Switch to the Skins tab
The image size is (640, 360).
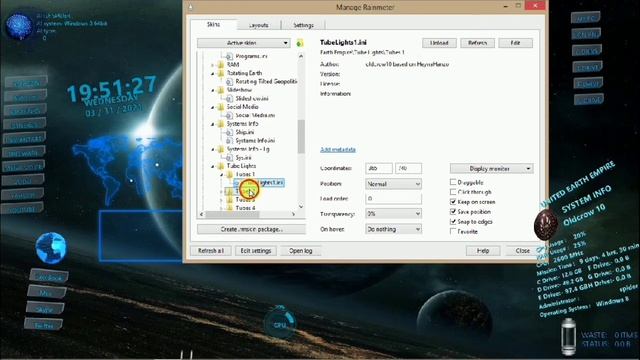coord(213,24)
